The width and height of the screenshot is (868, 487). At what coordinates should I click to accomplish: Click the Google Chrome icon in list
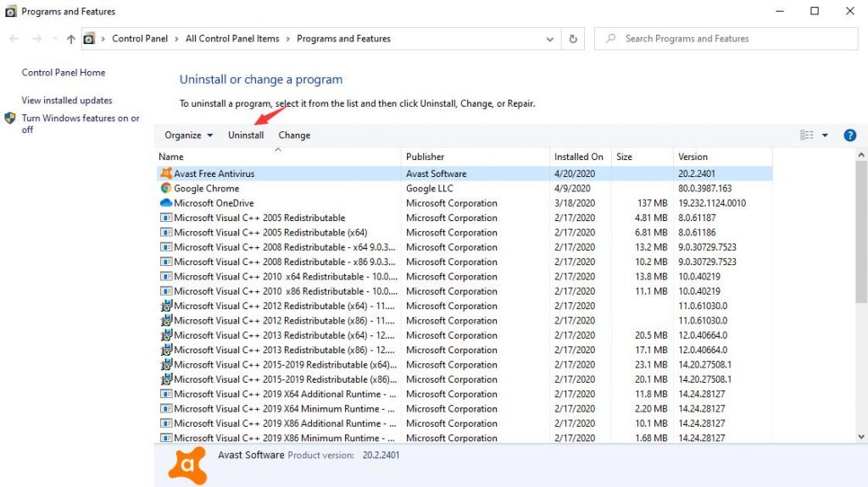click(x=166, y=188)
